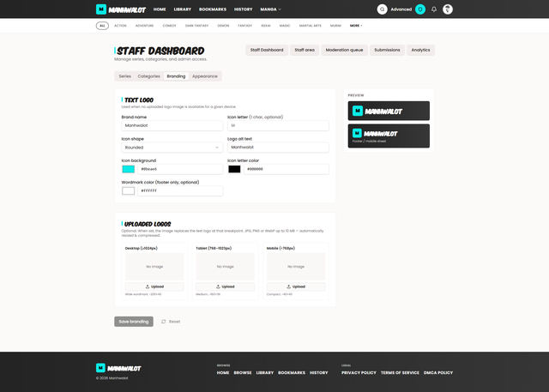Open Analytics page
Viewport: 549px width, 392px height.
click(420, 50)
